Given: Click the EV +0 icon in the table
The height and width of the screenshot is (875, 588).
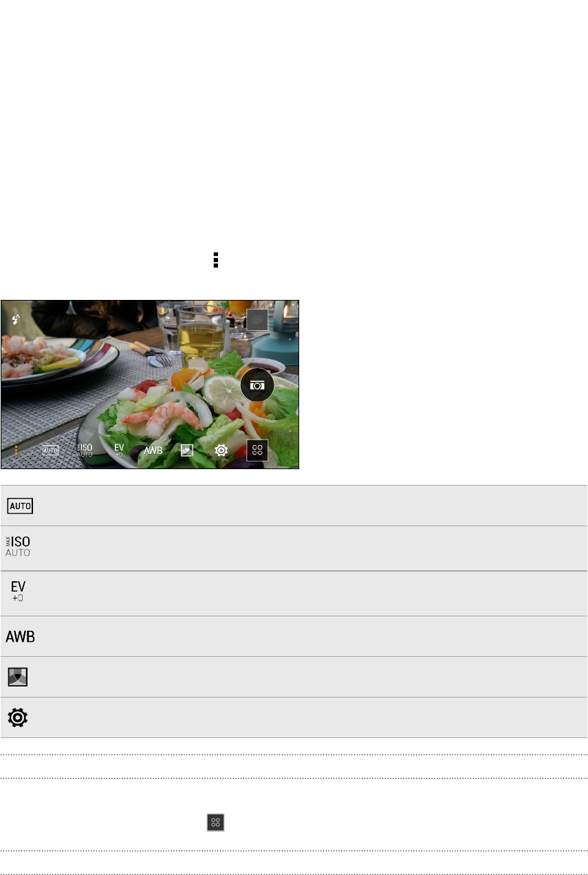Looking at the screenshot, I should pyautogui.click(x=18, y=592).
